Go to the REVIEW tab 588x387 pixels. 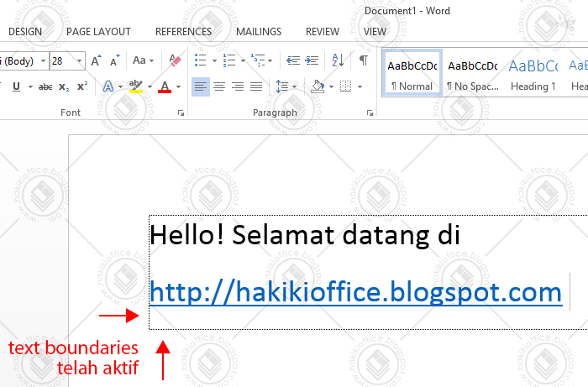(x=323, y=32)
